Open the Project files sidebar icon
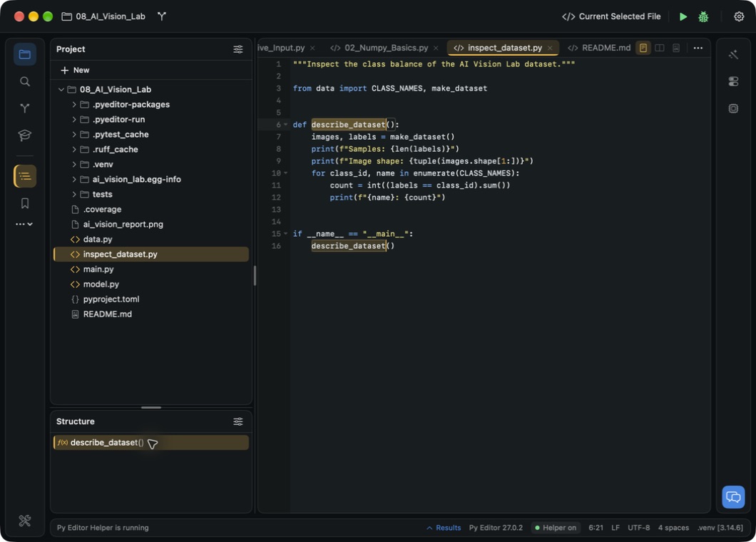This screenshot has width=756, height=542. (x=24, y=54)
